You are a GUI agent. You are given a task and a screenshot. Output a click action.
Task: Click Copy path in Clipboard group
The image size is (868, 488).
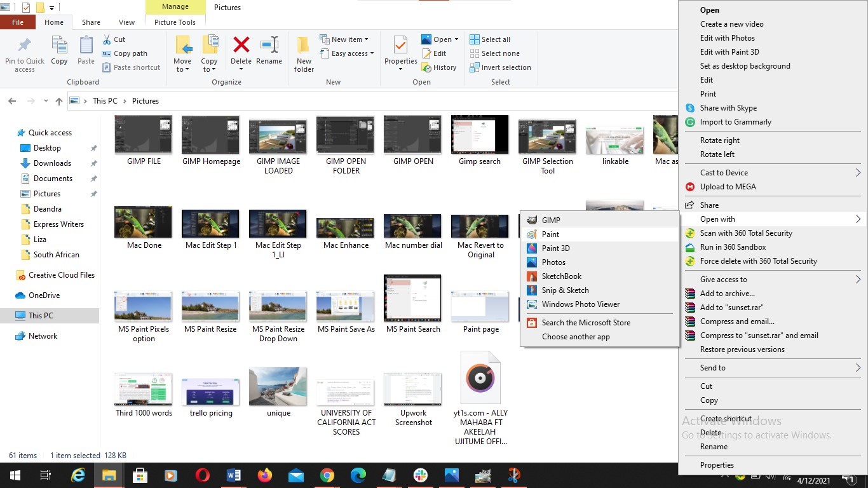(x=124, y=53)
